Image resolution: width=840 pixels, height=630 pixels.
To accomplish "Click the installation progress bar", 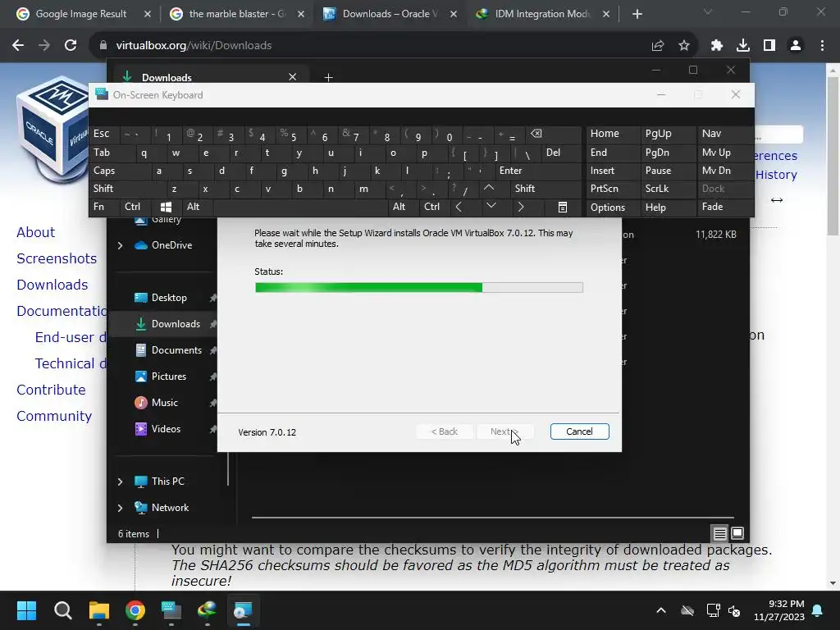I will [419, 288].
